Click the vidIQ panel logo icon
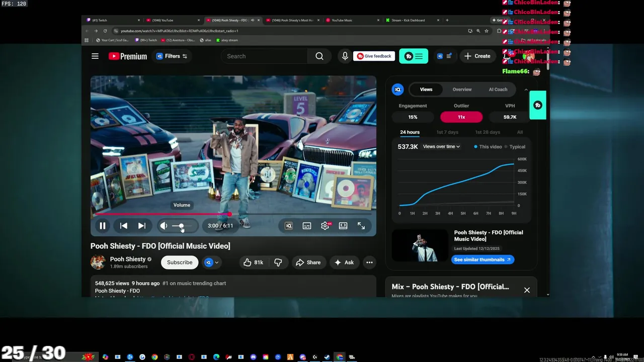 397,89
